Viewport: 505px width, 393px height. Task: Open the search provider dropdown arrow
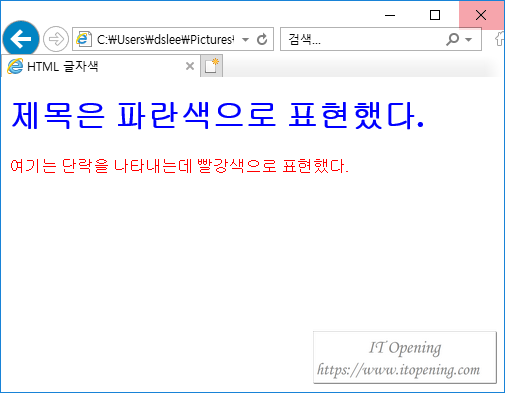(469, 40)
